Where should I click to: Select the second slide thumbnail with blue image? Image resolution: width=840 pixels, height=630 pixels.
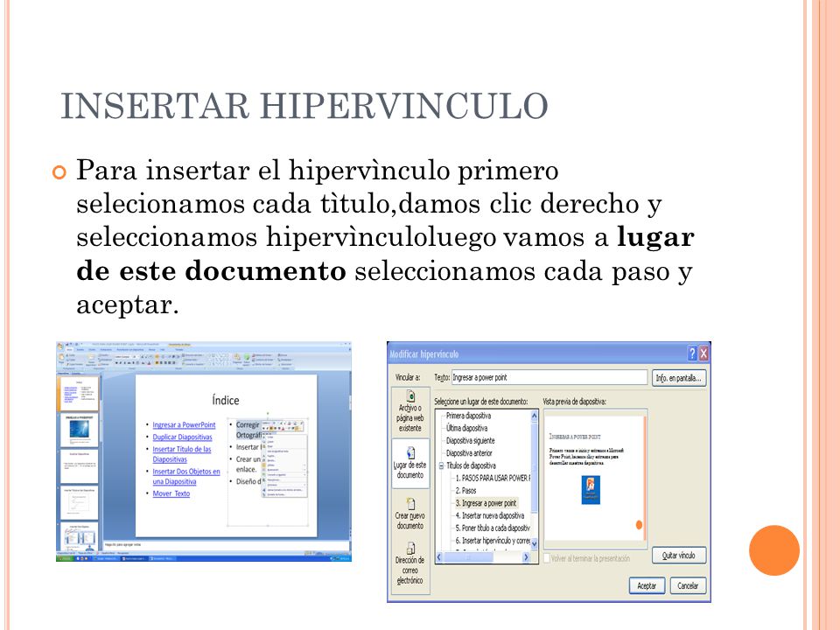click(x=79, y=430)
